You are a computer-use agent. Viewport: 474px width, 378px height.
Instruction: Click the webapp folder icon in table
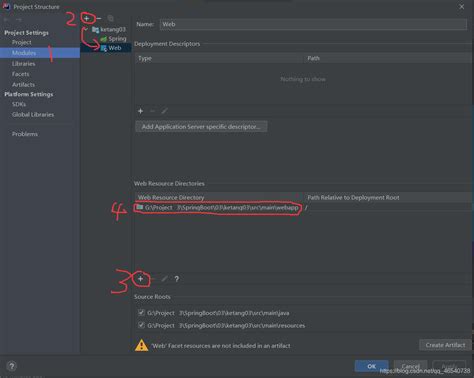(139, 208)
